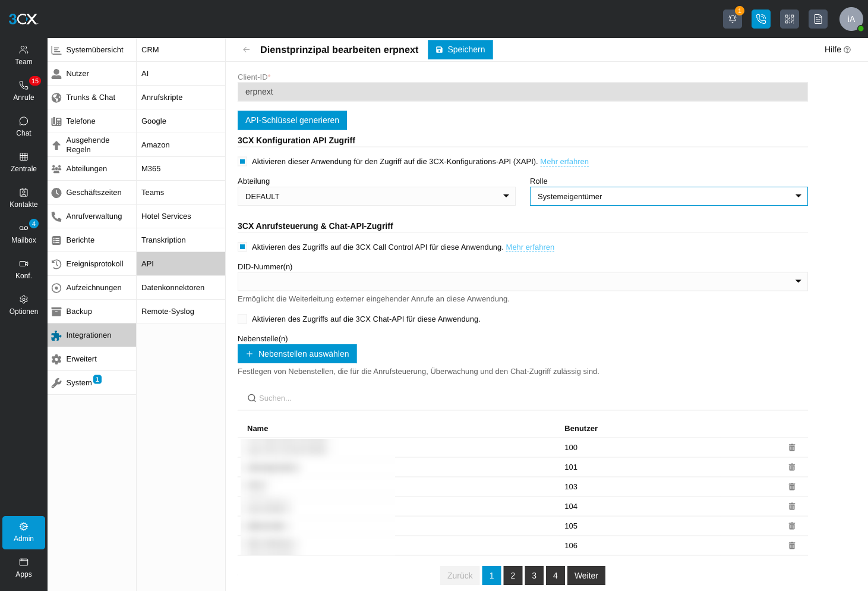
Task: Open Mehr erfahren link for XAPI
Action: (564, 162)
